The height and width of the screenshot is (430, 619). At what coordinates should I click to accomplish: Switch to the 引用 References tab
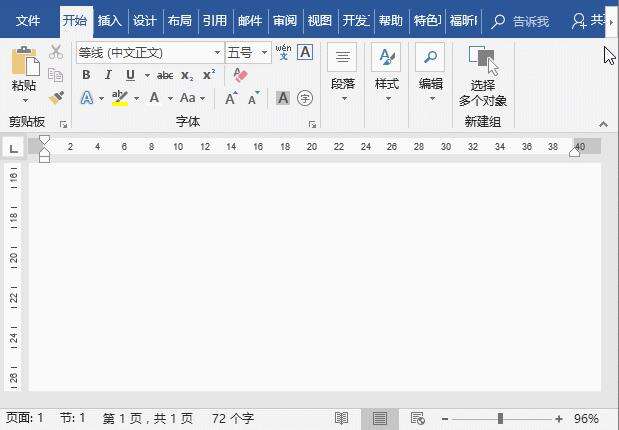(214, 21)
